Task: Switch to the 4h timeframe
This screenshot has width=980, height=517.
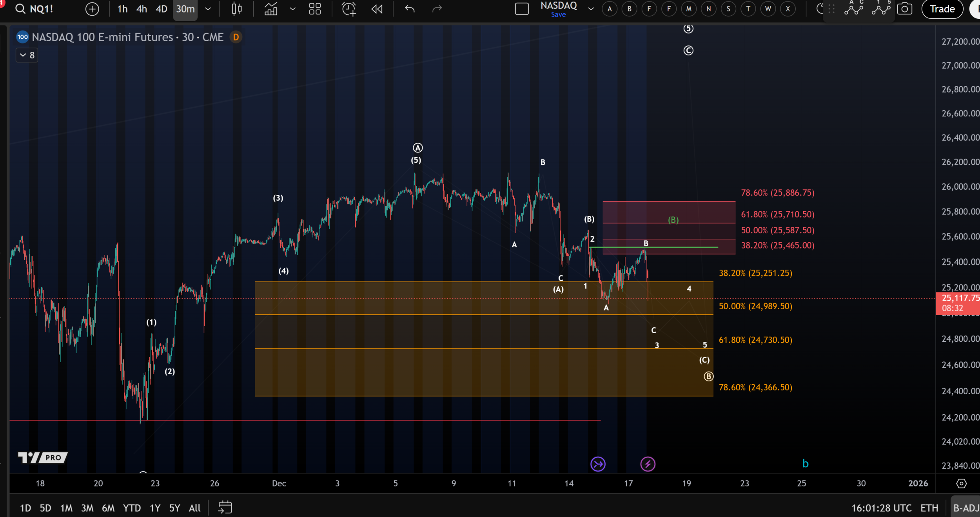Action: (x=142, y=9)
